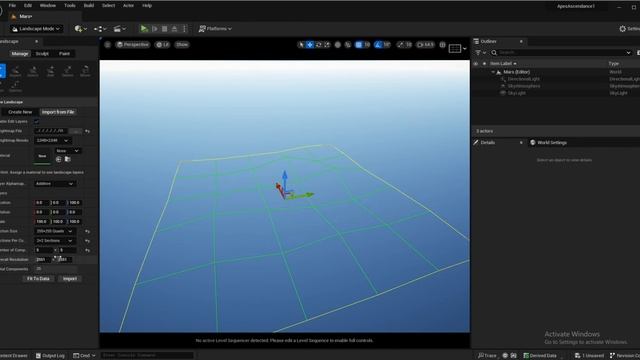
Task: Toggle the Enable Edit Layers checkbox
Action: [x=37, y=121]
